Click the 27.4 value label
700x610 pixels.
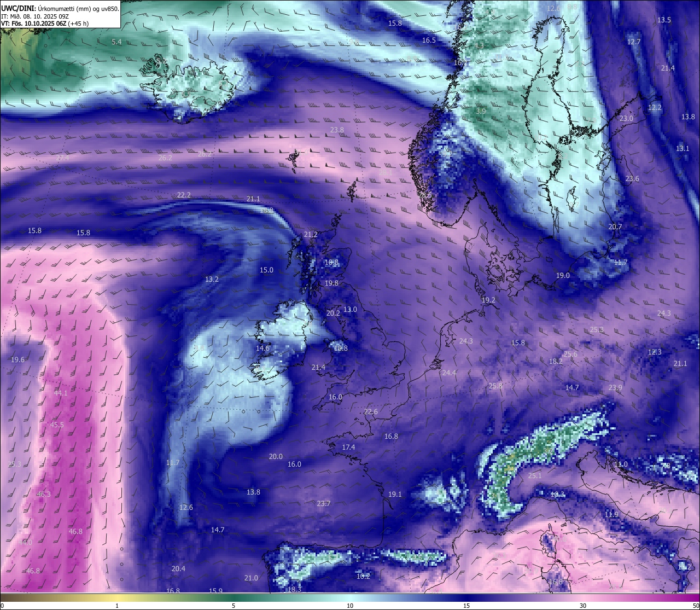pyautogui.click(x=62, y=158)
